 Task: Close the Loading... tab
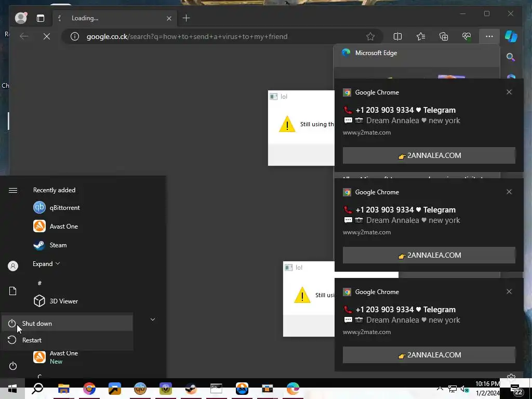[169, 18]
